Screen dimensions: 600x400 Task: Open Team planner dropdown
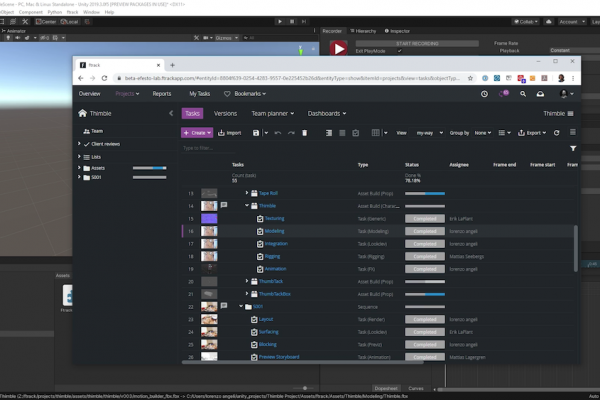pos(273,113)
